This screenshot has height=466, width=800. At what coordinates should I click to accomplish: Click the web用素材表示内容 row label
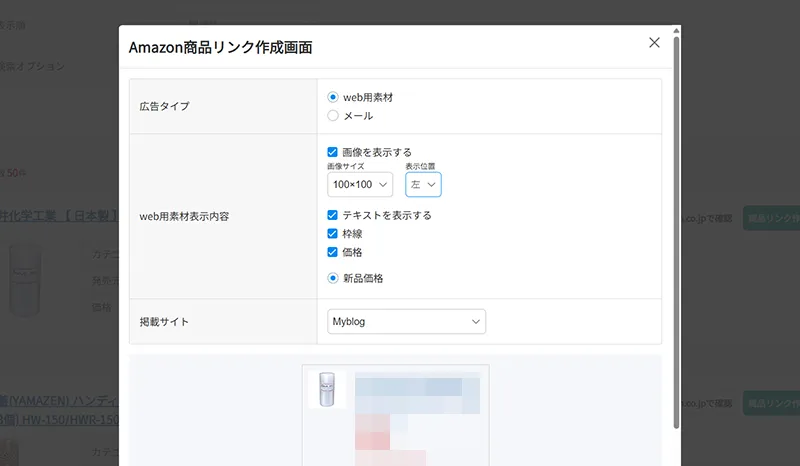point(184,216)
